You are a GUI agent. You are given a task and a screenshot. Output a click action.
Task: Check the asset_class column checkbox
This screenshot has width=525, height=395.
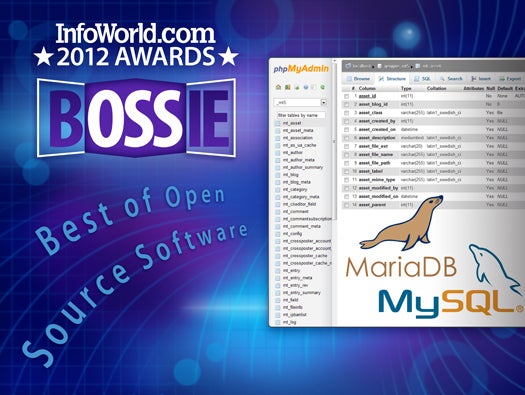(347, 113)
